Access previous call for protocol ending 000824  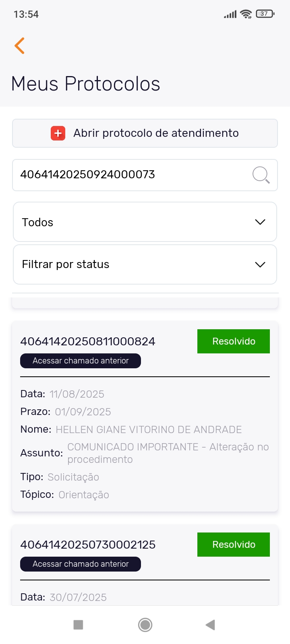click(81, 361)
